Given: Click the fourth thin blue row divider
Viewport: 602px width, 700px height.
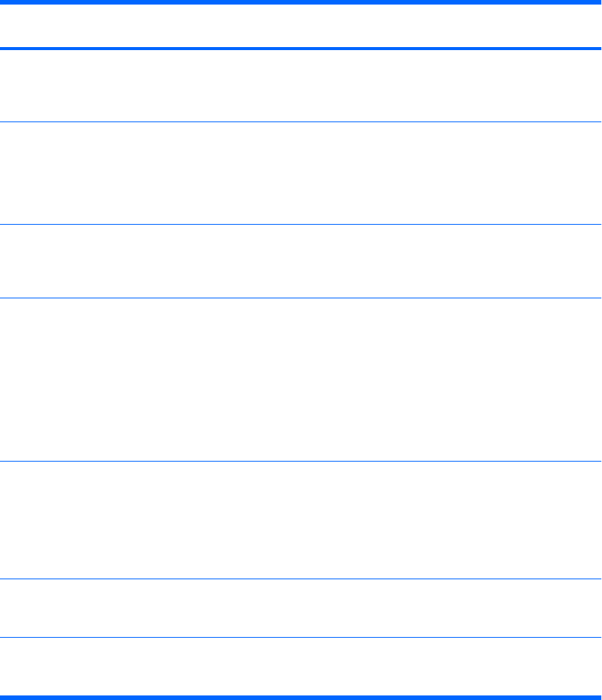Looking at the screenshot, I should pos(301,461).
